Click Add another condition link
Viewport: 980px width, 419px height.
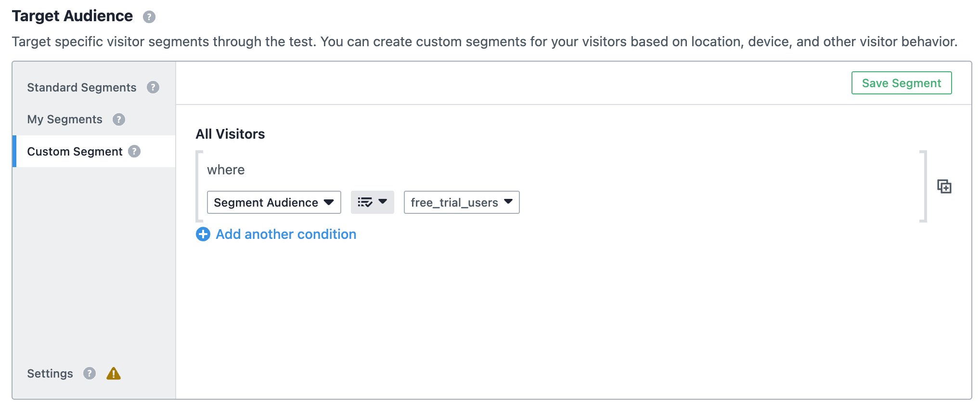pos(286,234)
